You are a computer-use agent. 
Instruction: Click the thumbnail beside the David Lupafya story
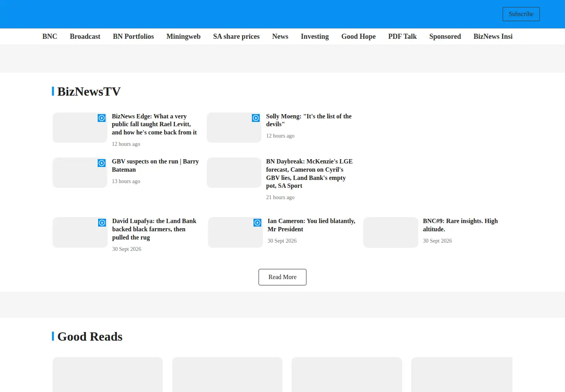click(x=80, y=232)
